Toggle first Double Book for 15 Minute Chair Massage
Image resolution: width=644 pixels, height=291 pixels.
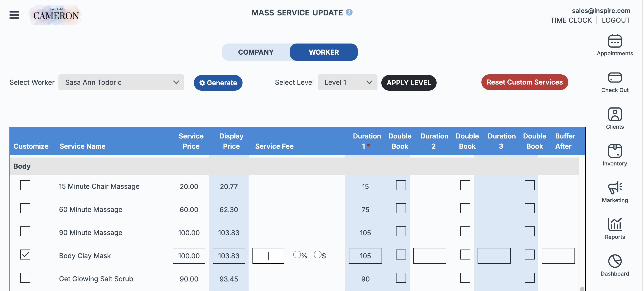click(x=401, y=185)
